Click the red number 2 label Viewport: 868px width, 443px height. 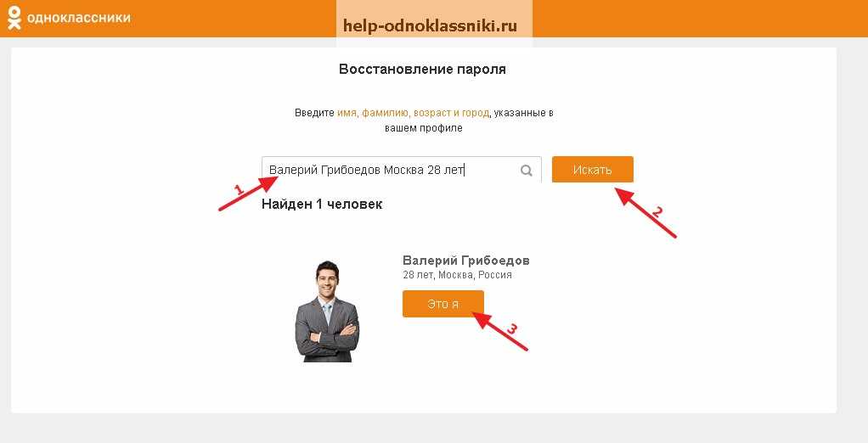point(657,210)
